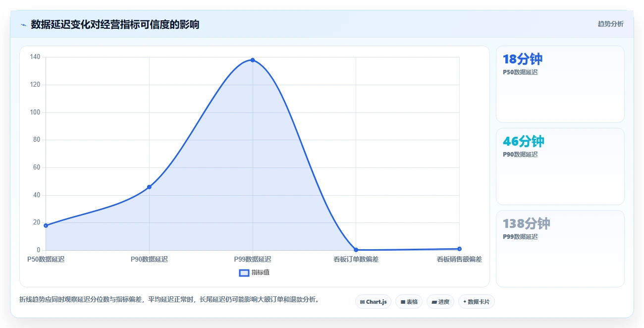Select the 表格 tag chip

coord(409,302)
